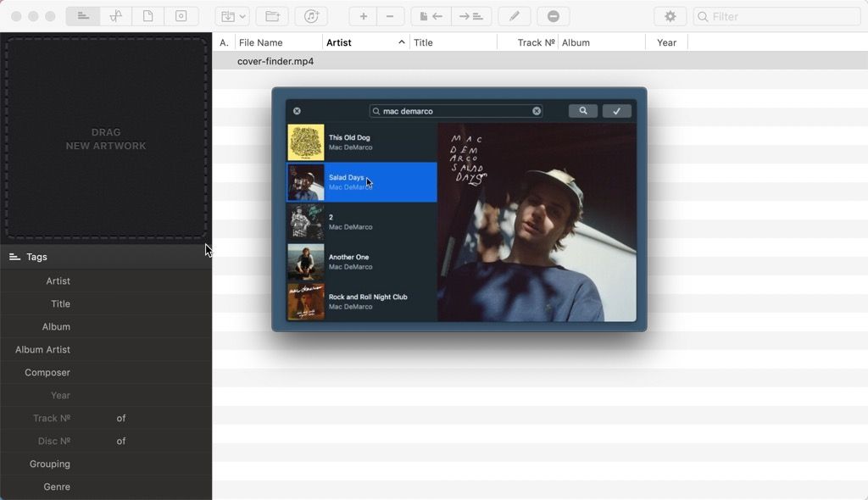Click the Album tag field
The width and height of the screenshot is (868, 500).
tap(142, 326)
